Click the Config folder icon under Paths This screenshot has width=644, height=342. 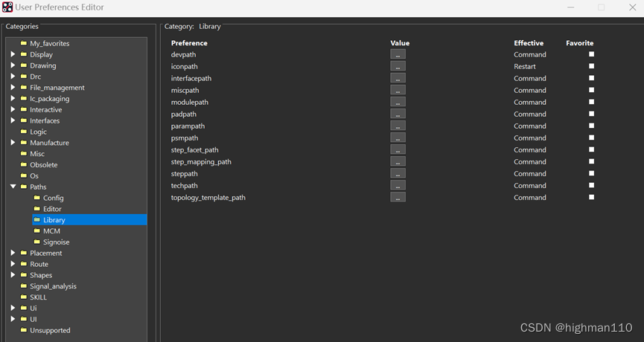[x=36, y=199]
